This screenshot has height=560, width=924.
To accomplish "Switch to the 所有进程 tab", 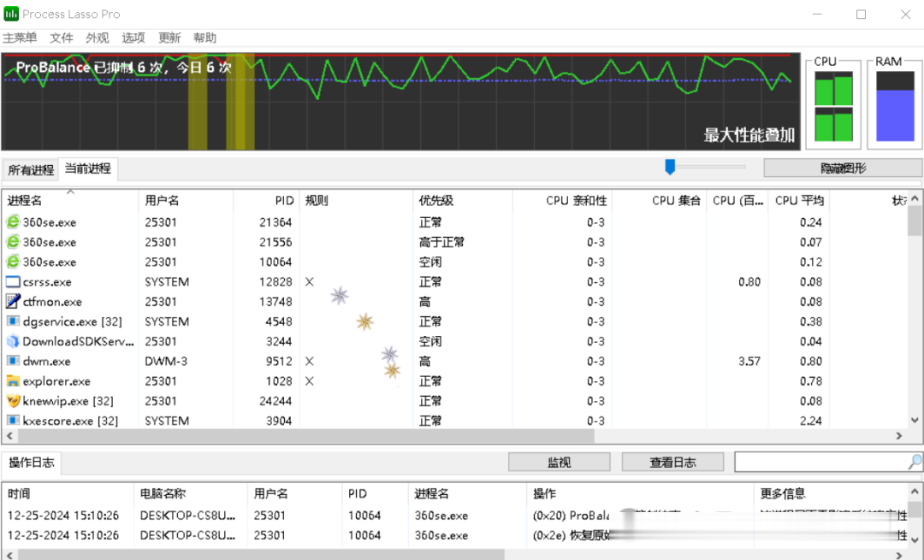I will (x=31, y=170).
